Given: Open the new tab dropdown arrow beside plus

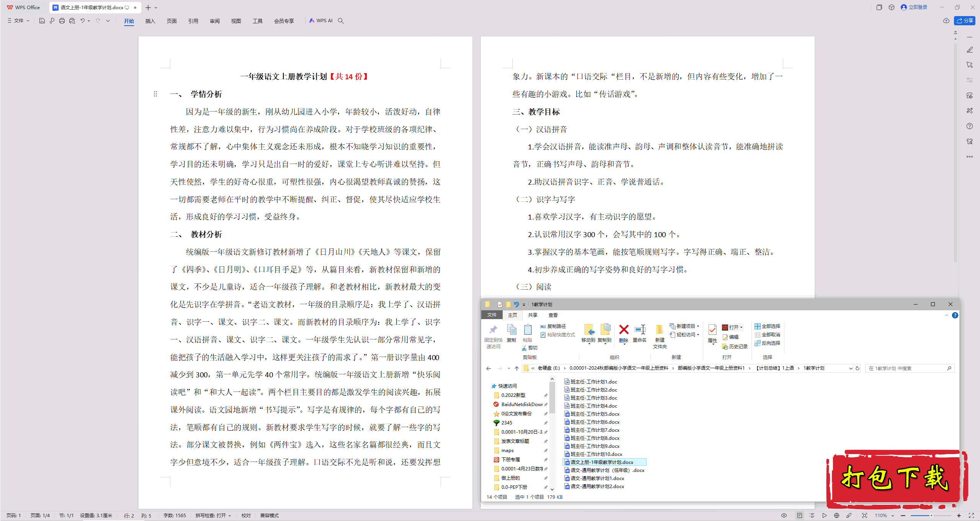Looking at the screenshot, I should pos(156,8).
